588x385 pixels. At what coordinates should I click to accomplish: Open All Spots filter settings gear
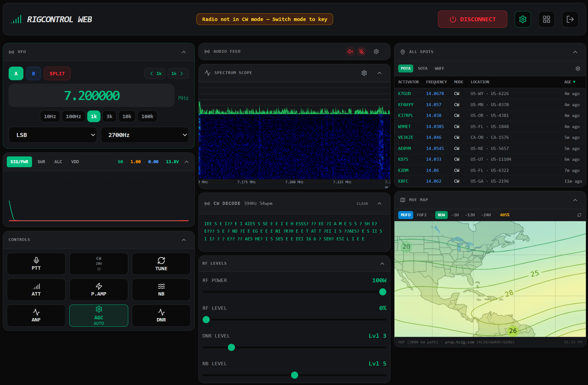(578, 68)
